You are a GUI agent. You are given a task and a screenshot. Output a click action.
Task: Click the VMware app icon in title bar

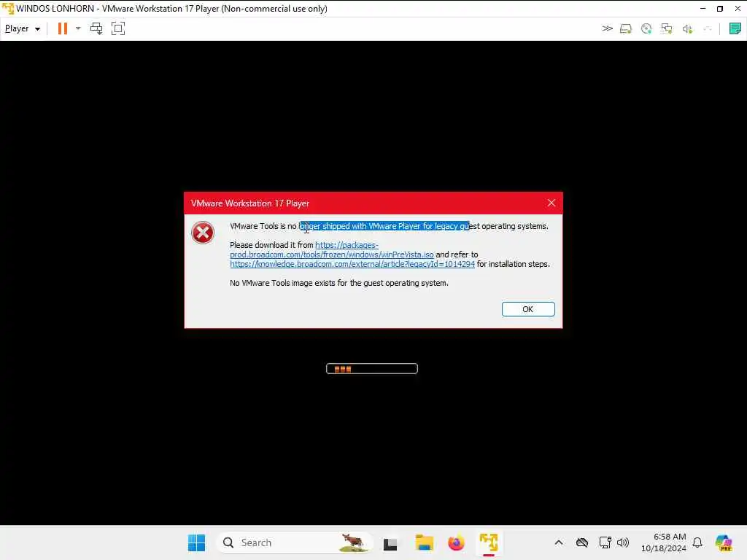coord(8,9)
